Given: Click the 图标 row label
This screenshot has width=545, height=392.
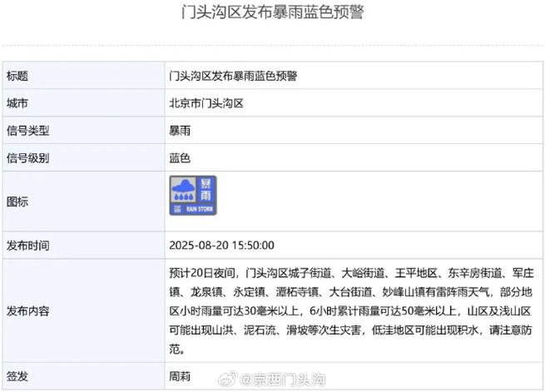Looking at the screenshot, I should pyautogui.click(x=17, y=201).
